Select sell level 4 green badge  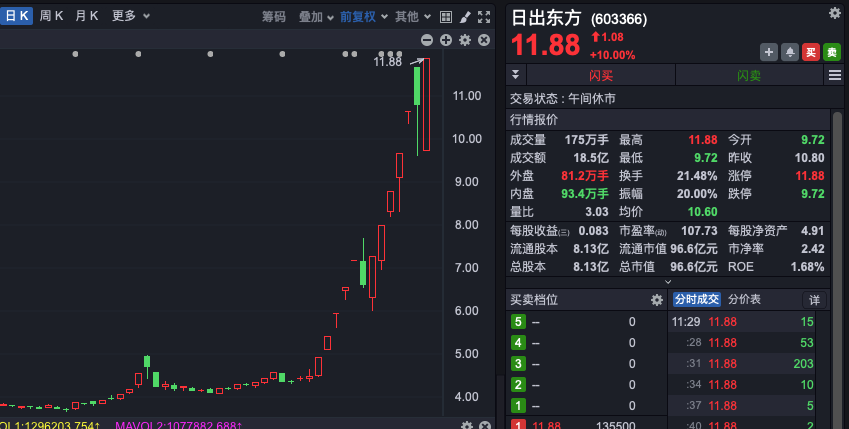518,343
